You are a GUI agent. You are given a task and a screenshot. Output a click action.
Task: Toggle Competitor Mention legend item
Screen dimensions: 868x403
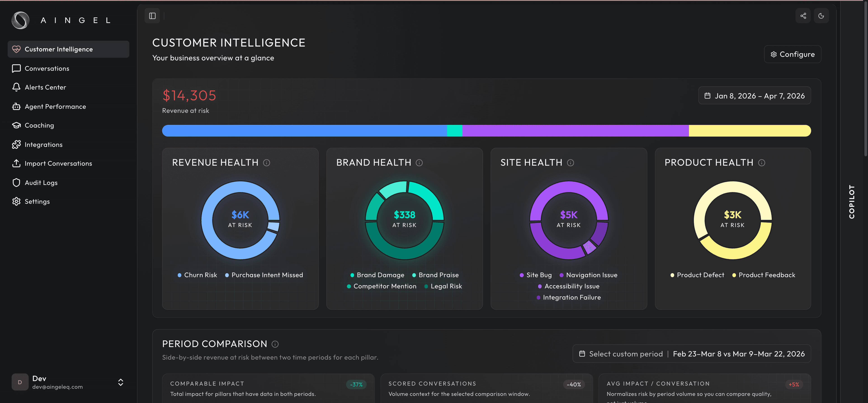tap(381, 286)
